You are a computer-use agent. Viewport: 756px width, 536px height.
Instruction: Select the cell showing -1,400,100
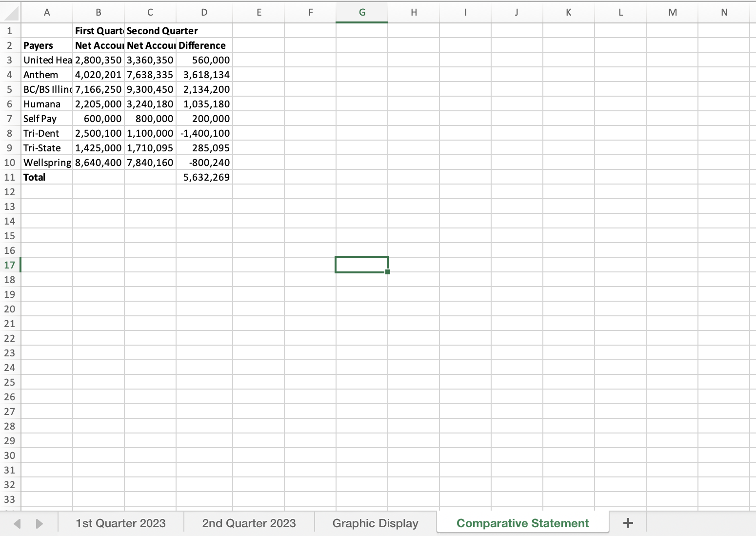tap(204, 133)
